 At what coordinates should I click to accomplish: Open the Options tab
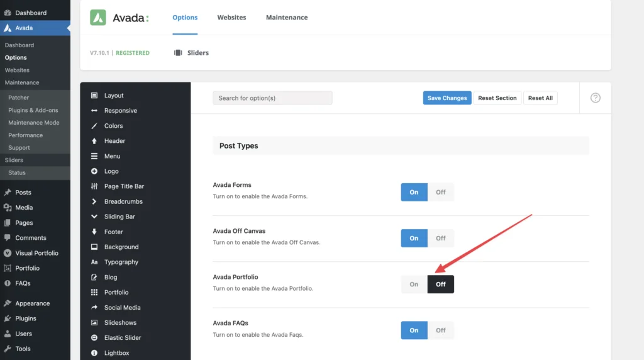pos(185,17)
